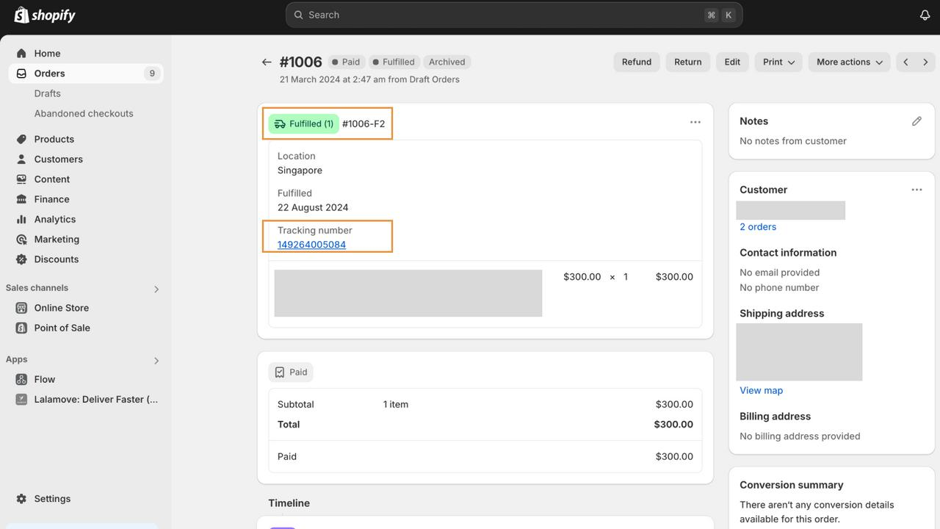This screenshot has width=940, height=529.
Task: Open the Print dropdown
Action: pos(778,62)
